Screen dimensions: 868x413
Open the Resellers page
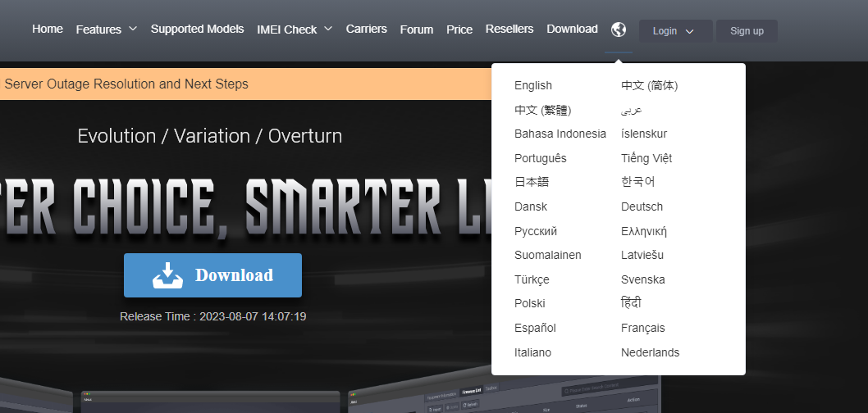[x=509, y=29]
